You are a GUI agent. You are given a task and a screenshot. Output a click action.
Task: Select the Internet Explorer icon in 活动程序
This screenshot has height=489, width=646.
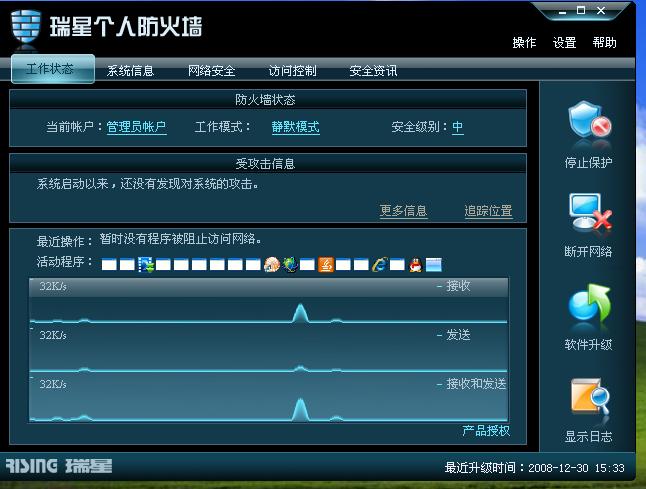click(x=379, y=264)
